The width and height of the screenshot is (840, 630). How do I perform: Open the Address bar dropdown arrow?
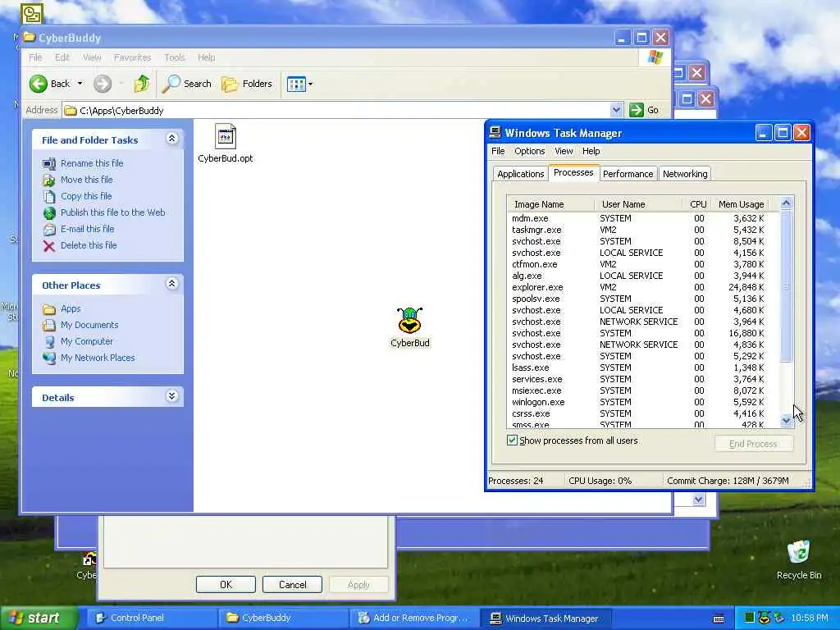[617, 110]
